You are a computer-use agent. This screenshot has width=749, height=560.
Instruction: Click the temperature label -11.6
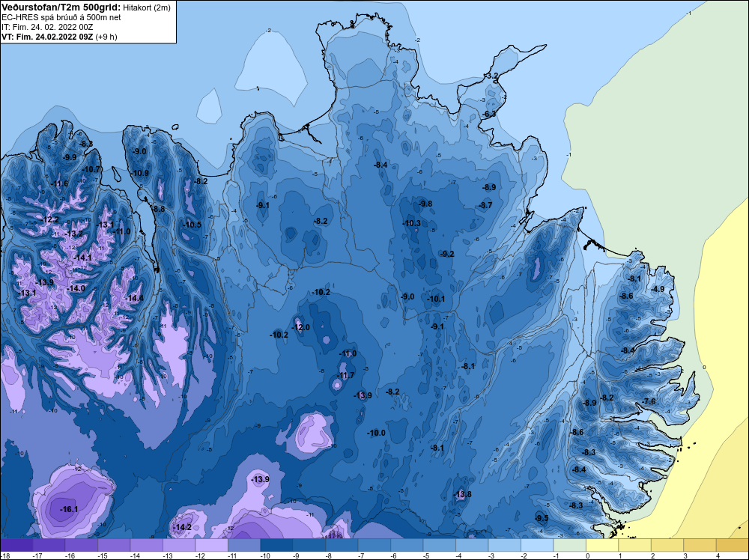click(59, 184)
